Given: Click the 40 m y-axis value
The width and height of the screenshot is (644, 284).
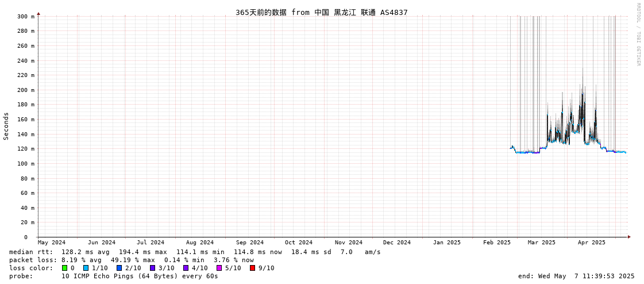Looking at the screenshot, I should [28, 208].
